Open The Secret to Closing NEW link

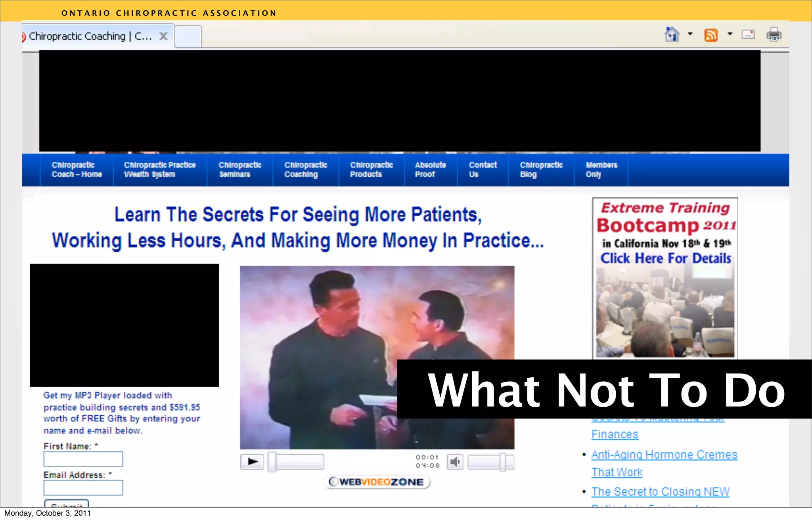(x=661, y=491)
